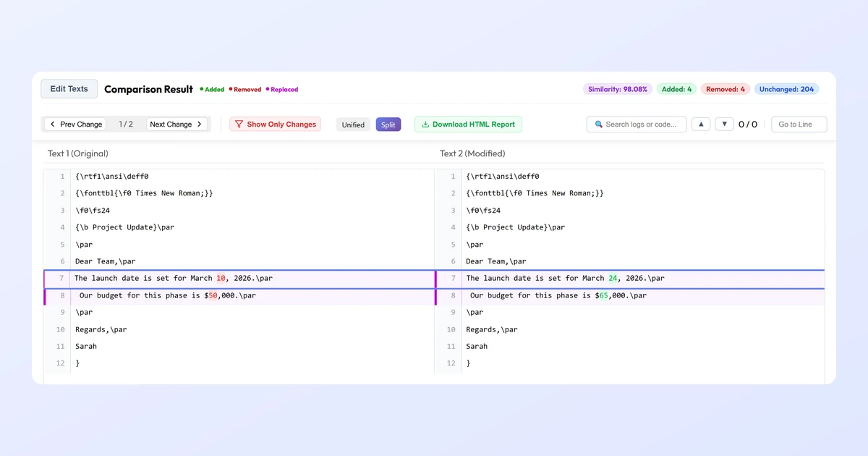Click the 1 / 2 change counter
868x456 pixels.
click(x=126, y=124)
